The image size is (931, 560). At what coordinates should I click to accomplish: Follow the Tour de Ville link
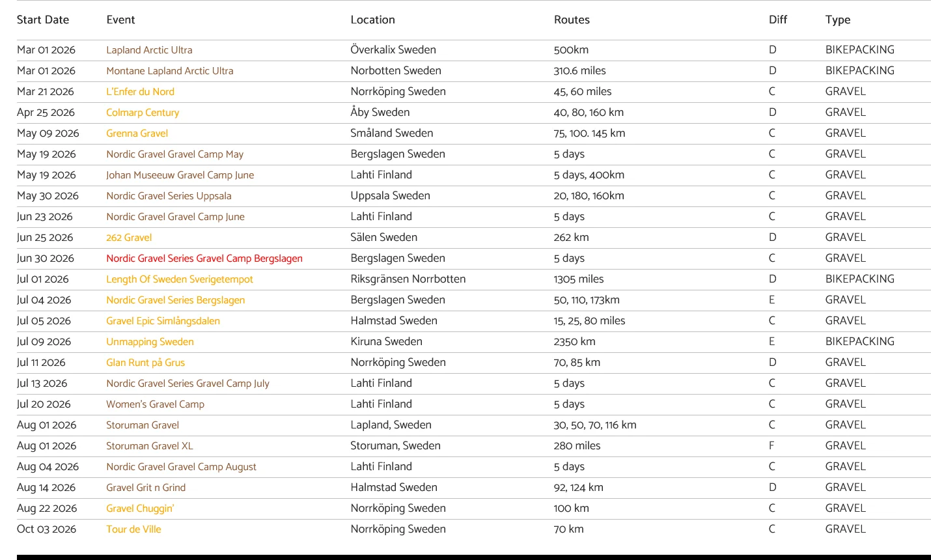(x=133, y=529)
